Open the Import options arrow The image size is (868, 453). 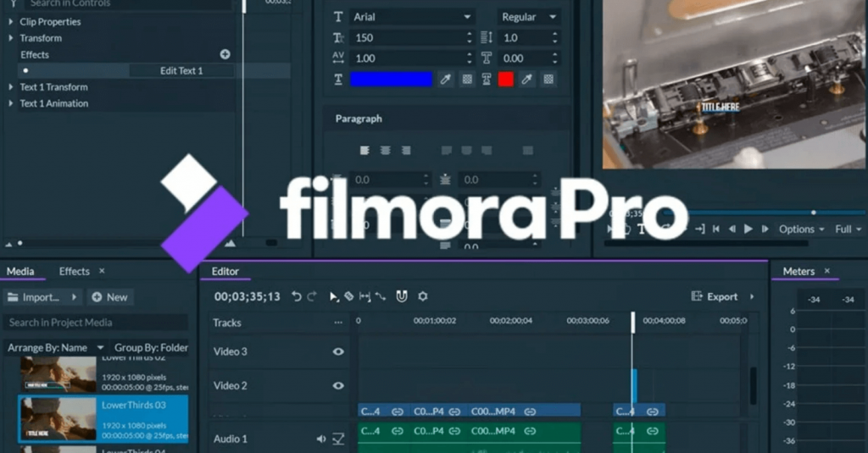click(75, 297)
